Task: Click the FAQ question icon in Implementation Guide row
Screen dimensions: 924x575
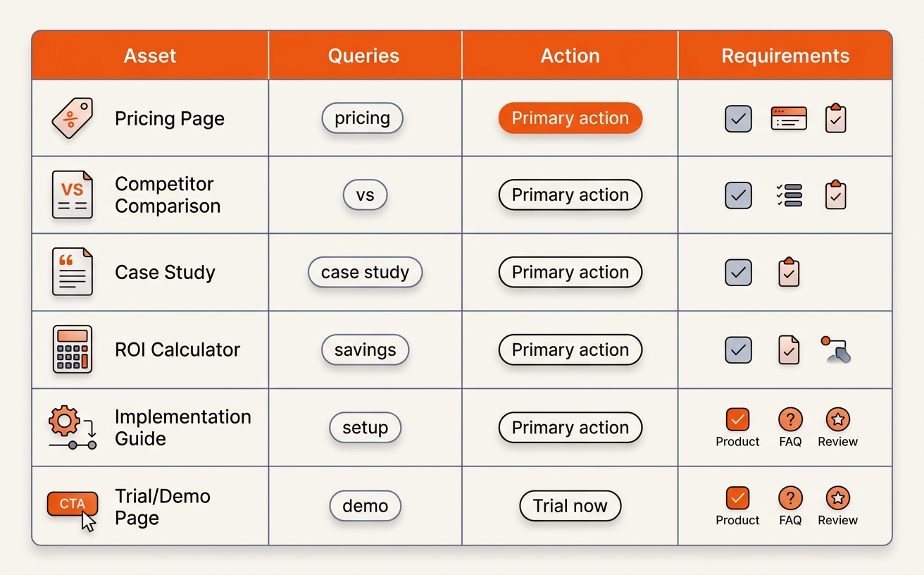Action: [790, 420]
